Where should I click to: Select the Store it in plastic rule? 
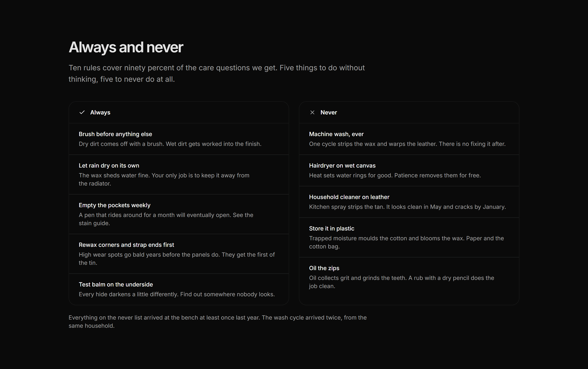(409, 237)
